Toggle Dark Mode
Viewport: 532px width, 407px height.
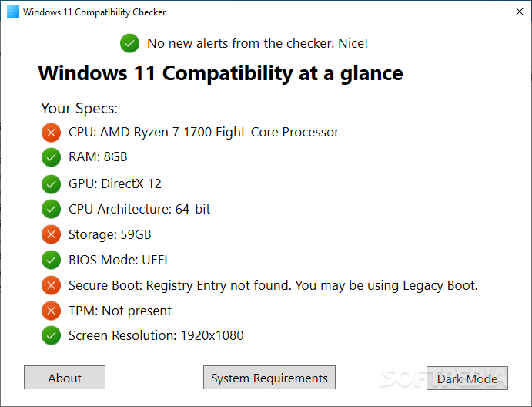click(467, 378)
